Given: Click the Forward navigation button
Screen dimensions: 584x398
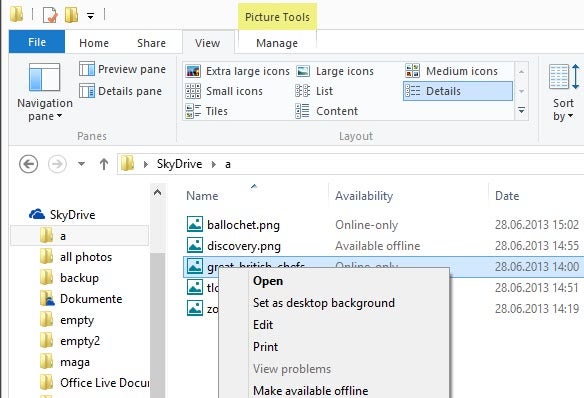Looking at the screenshot, I should coord(57,164).
